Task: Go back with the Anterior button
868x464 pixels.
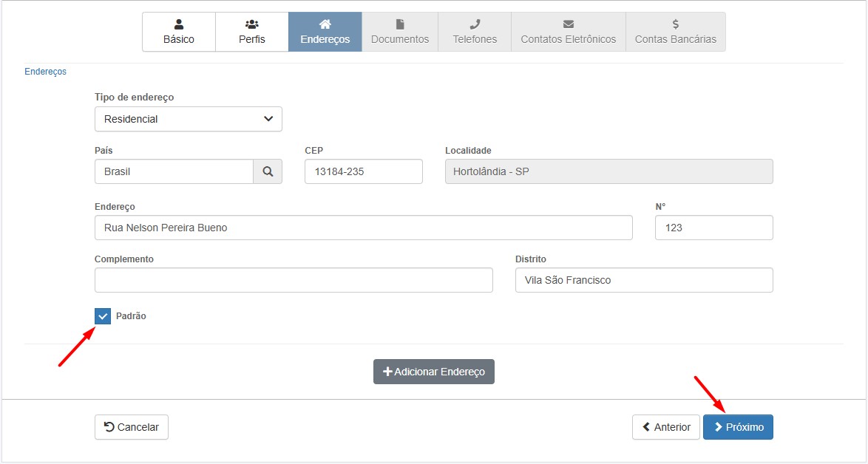Action: pos(665,427)
